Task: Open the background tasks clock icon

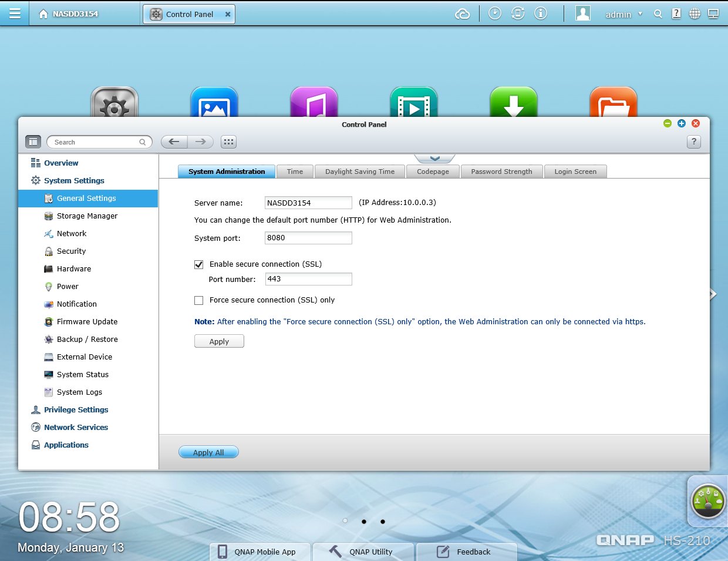Action: 495,14
